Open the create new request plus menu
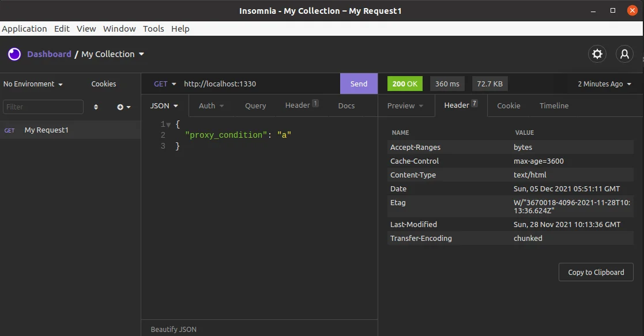The image size is (644, 336). click(123, 107)
